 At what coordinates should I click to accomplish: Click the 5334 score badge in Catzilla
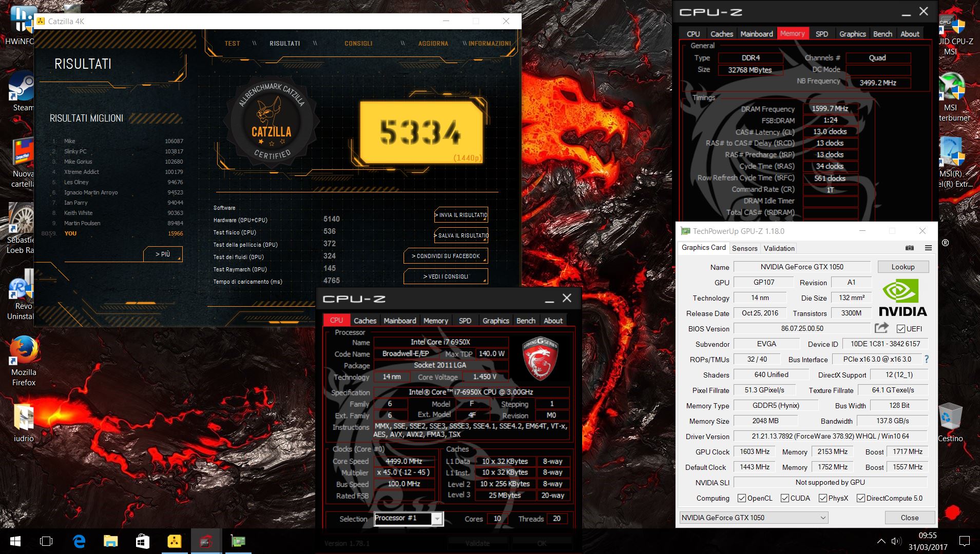click(x=421, y=132)
